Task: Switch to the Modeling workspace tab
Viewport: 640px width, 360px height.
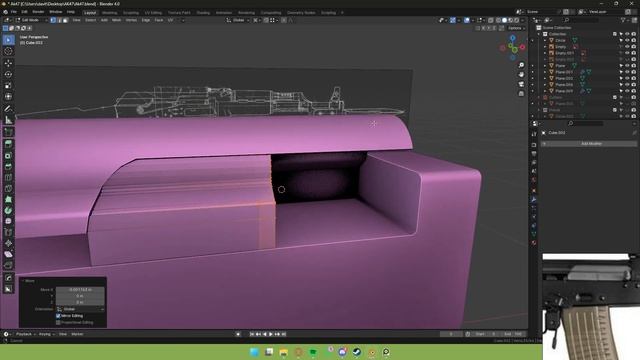Action: tap(109, 13)
